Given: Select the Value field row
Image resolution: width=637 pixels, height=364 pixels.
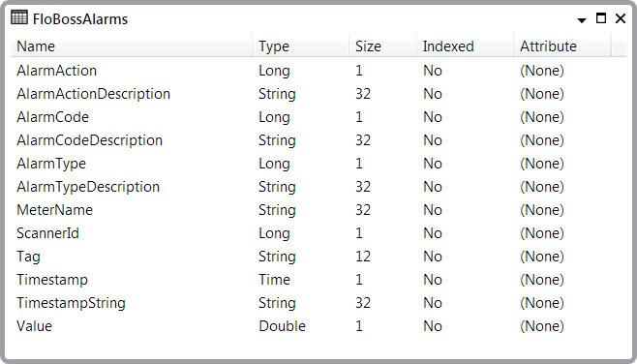Looking at the screenshot, I should [x=318, y=326].
